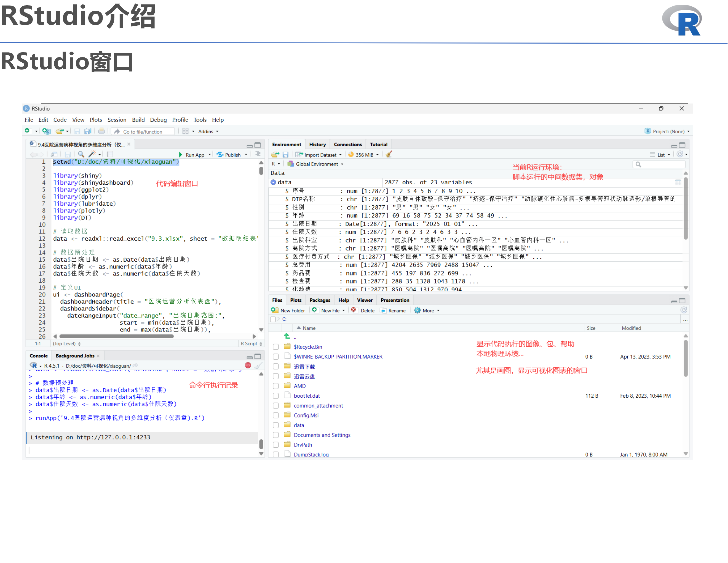
Task: Tick checkbox beside data folder
Action: [276, 425]
